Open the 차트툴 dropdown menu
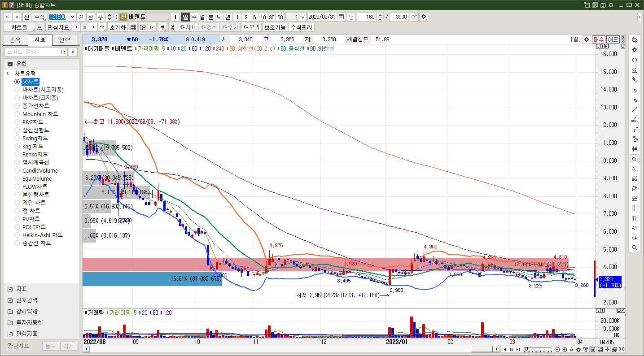 [x=18, y=27]
